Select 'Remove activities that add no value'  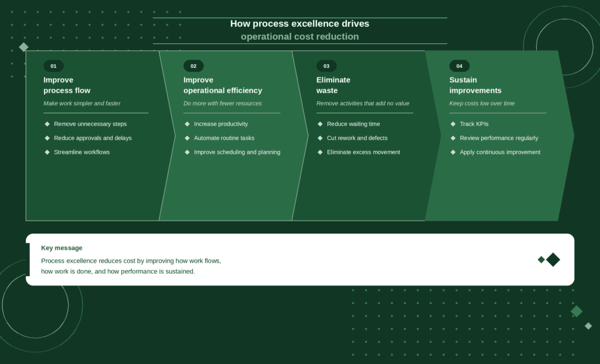363,103
